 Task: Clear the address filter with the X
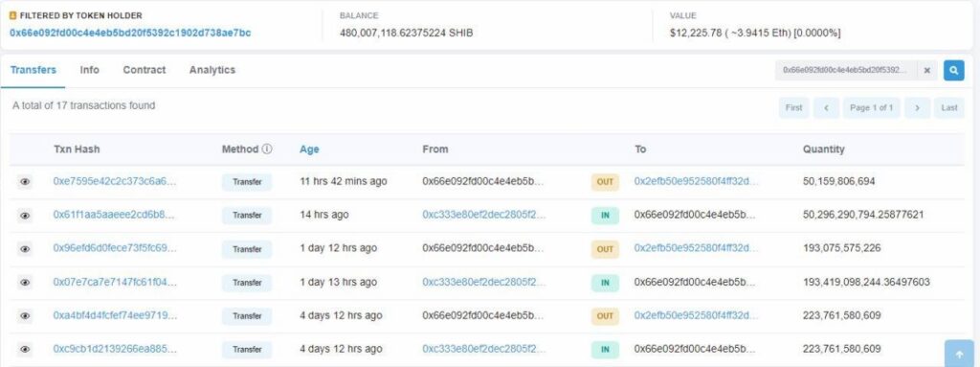[x=926, y=71]
